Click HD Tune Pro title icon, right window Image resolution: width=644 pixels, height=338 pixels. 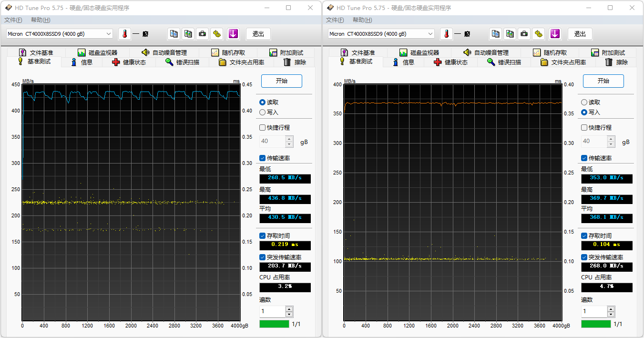coord(330,8)
